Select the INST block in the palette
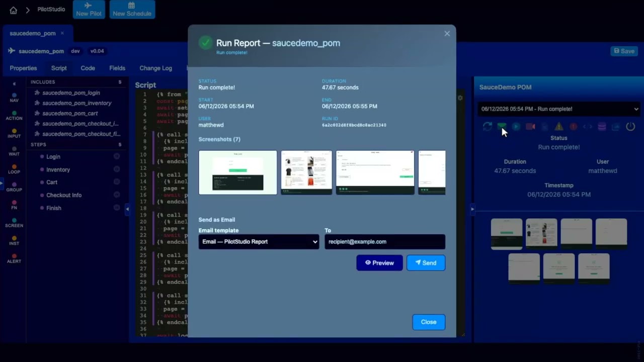 click(x=14, y=240)
